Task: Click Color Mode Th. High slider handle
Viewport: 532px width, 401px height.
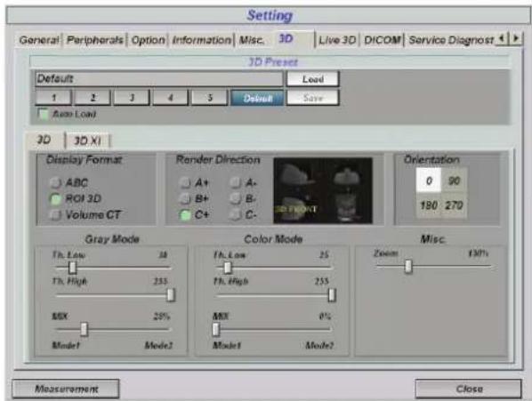Action: point(332,295)
